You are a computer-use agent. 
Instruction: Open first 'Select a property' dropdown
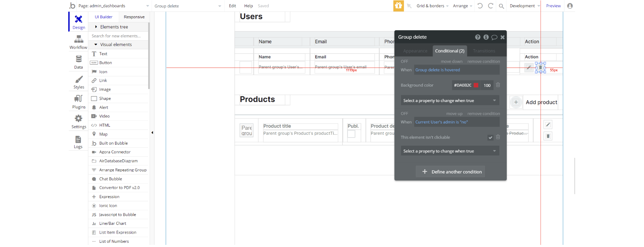[450, 101]
